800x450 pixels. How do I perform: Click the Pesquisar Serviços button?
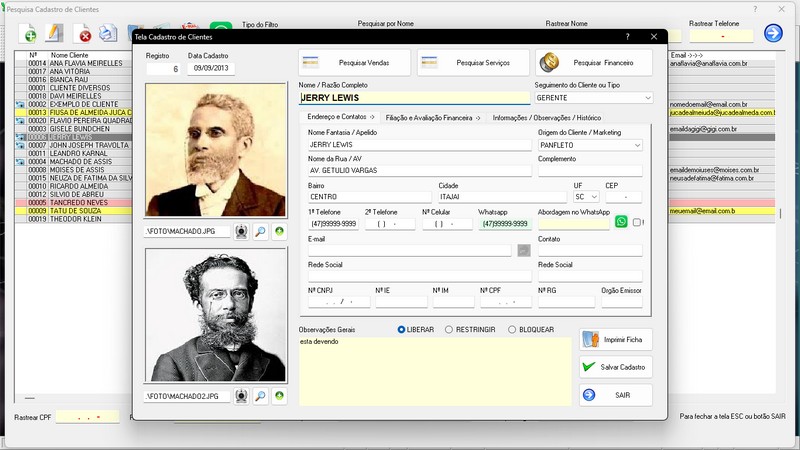473,63
